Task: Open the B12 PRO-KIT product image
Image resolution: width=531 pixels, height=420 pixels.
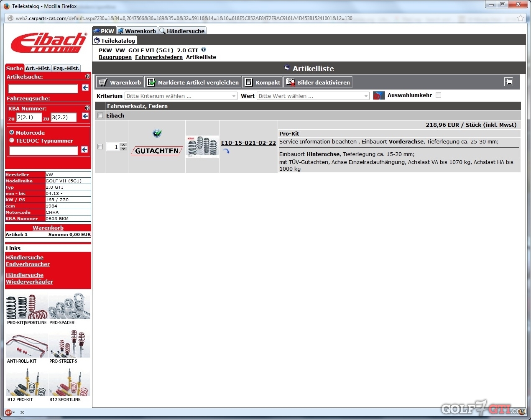Action: click(27, 383)
